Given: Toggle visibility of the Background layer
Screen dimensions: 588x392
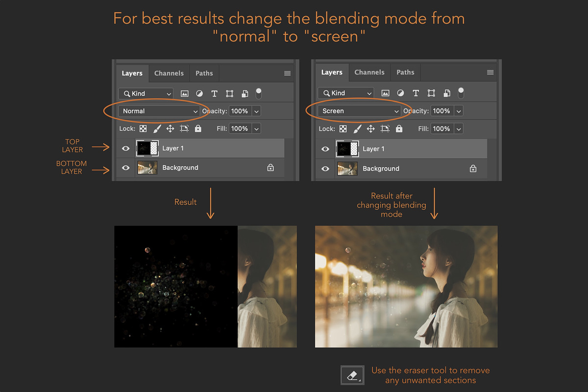Looking at the screenshot, I should (126, 168).
